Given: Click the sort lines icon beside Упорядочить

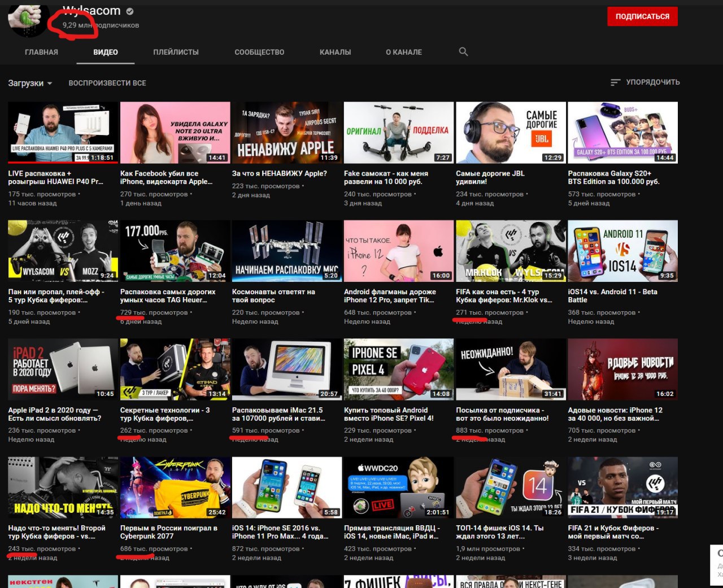Looking at the screenshot, I should coord(615,82).
